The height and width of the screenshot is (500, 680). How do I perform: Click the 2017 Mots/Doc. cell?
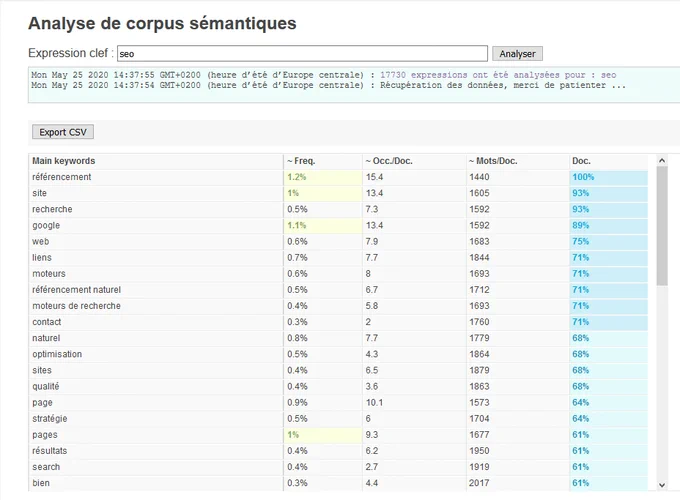[518, 483]
